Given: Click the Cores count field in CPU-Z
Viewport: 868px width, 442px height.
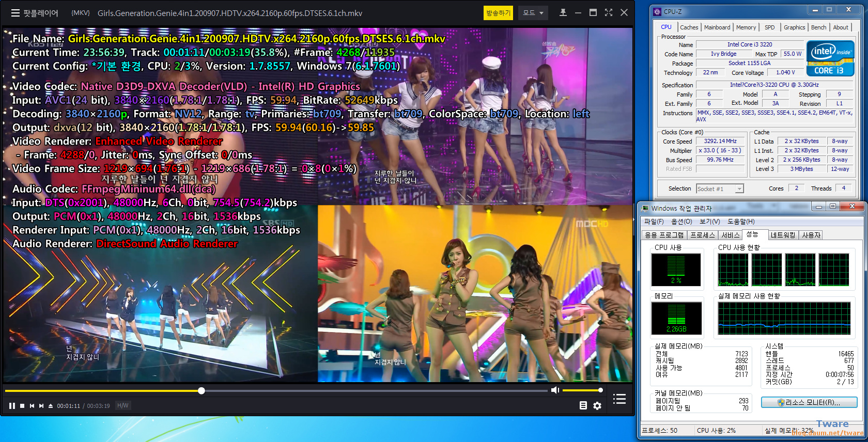Looking at the screenshot, I should (796, 188).
